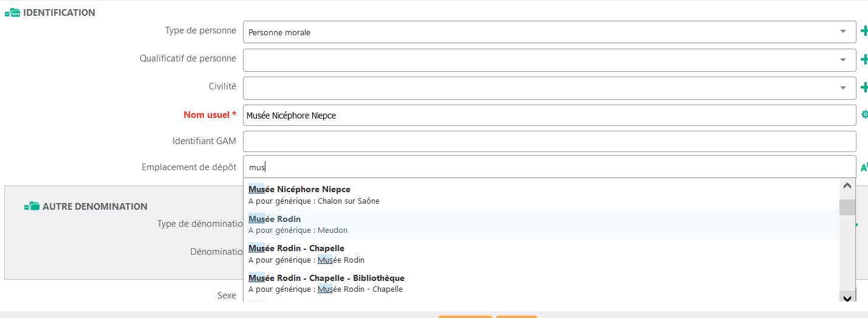Collapse the IDENTIFICATION section folder icon

click(12, 12)
